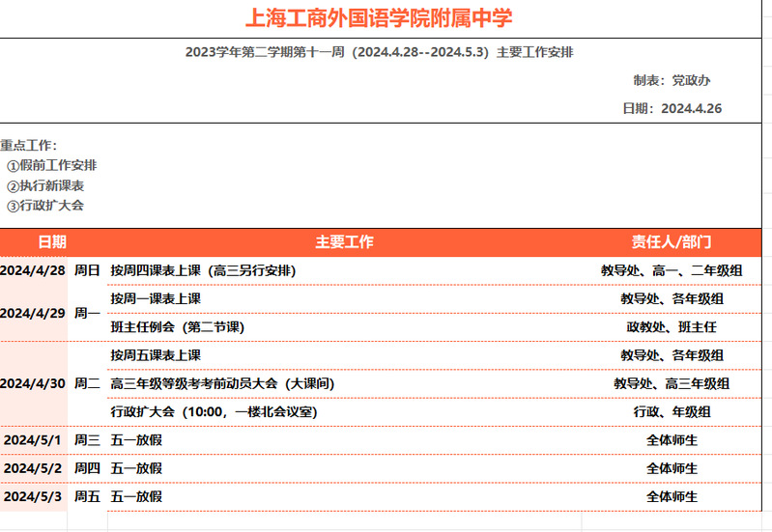Screen dimensions: 772x532
Task: Click 全体师生 in the 2024/5/2 row
Action: pos(672,468)
